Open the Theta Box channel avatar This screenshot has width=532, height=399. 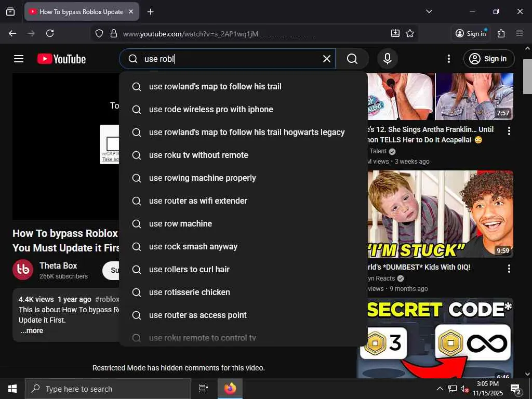pyautogui.click(x=23, y=270)
